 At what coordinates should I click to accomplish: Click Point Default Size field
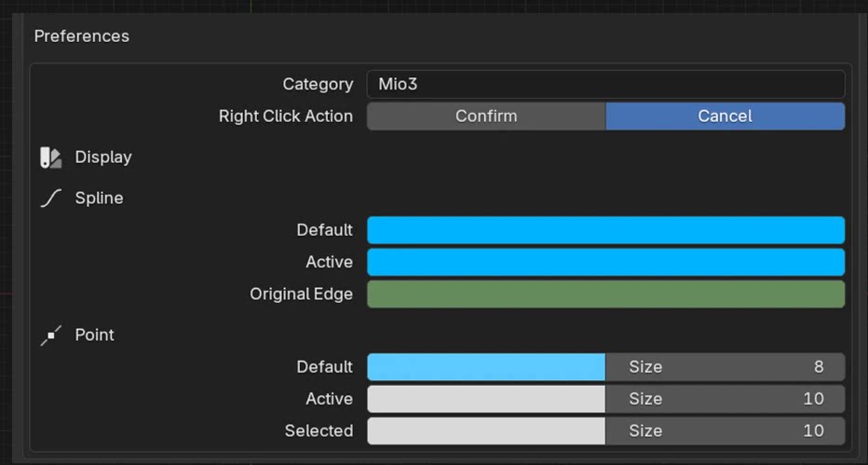pos(725,367)
